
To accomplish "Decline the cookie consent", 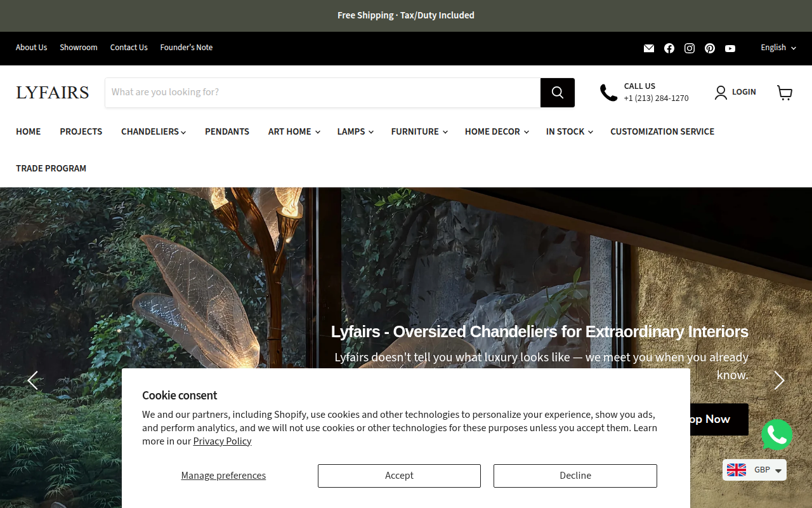I will pos(575,476).
